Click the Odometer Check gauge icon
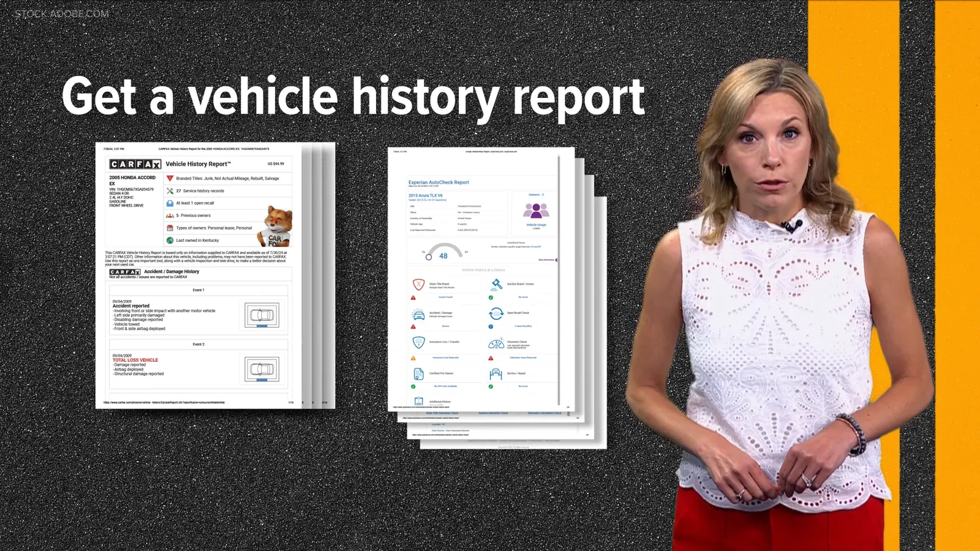980x551 pixels. (496, 343)
